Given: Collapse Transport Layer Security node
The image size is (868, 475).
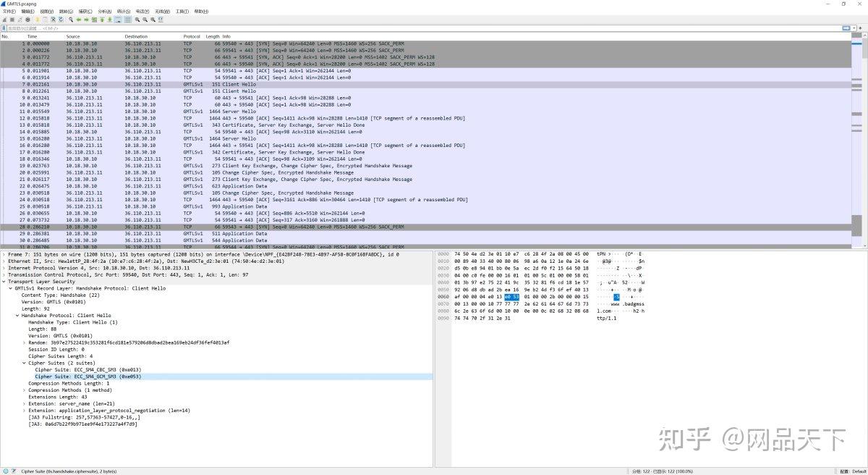Looking at the screenshot, I should [x=4, y=282].
